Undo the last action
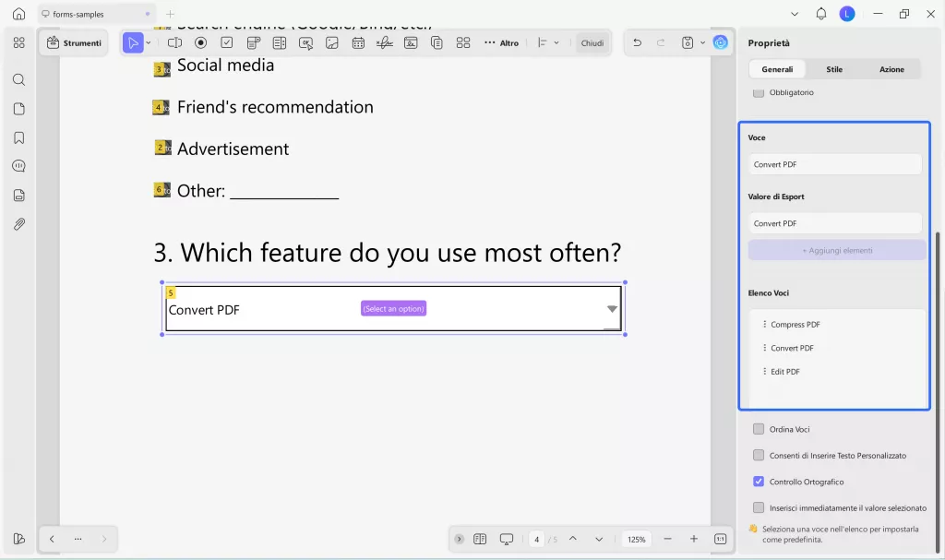The width and height of the screenshot is (945, 560). 637,42
